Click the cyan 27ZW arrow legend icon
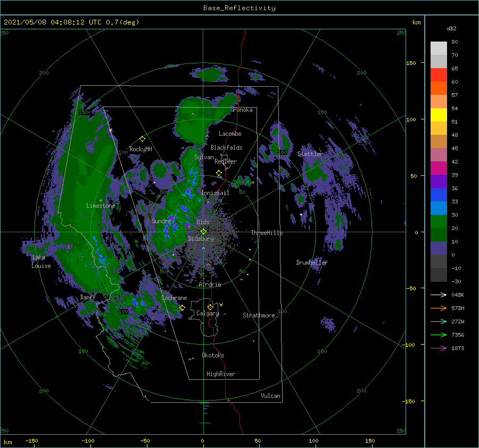479x448 pixels. pyautogui.click(x=439, y=321)
